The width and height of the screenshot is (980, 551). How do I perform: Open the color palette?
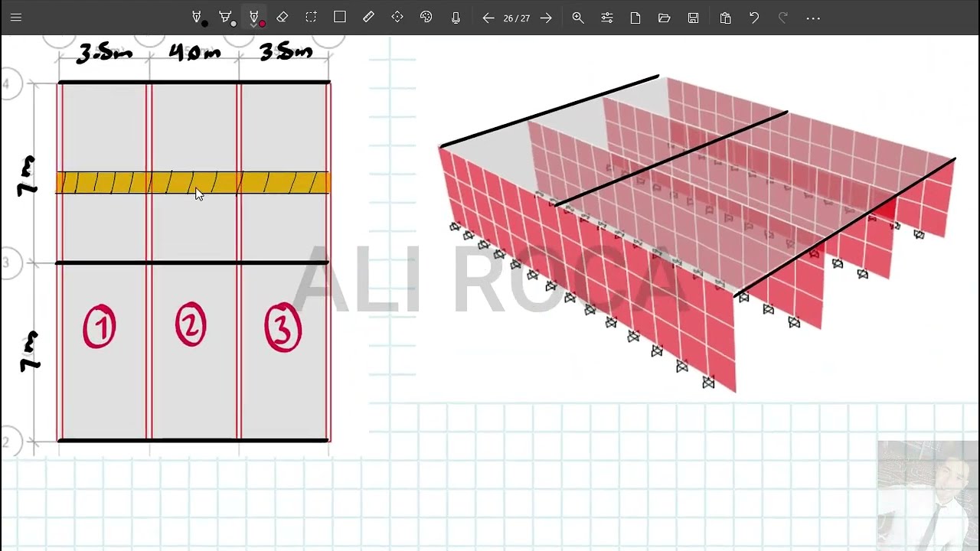(426, 18)
